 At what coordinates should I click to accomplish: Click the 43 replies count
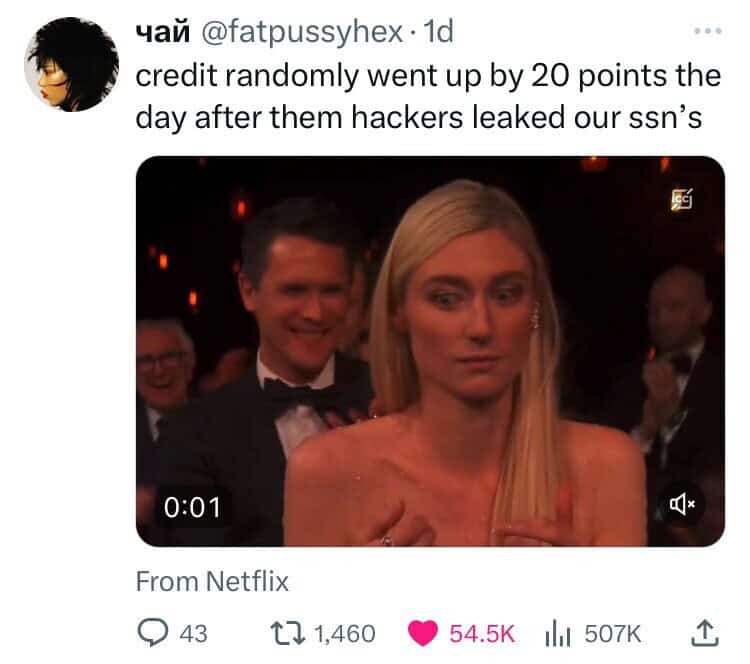(193, 633)
